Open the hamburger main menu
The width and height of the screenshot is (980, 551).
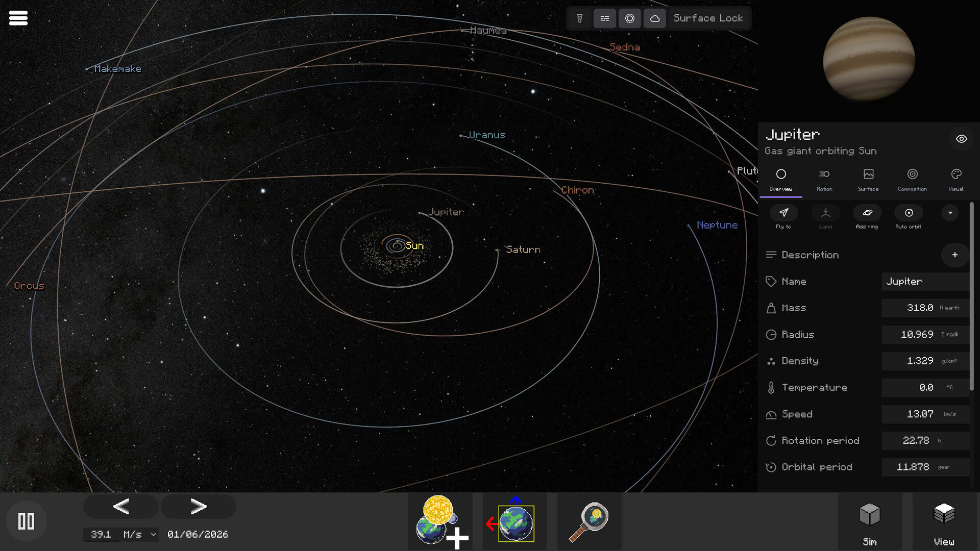tap(18, 18)
